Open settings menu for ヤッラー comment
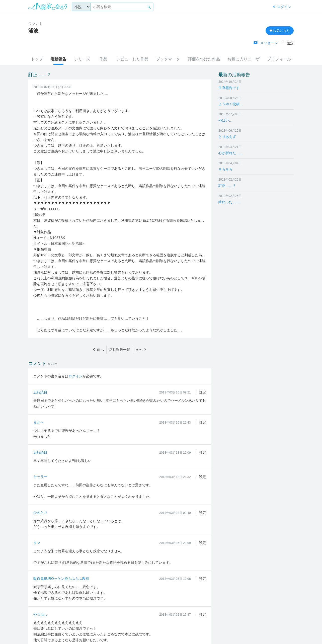This screenshot has height=644, width=322. click(200, 477)
